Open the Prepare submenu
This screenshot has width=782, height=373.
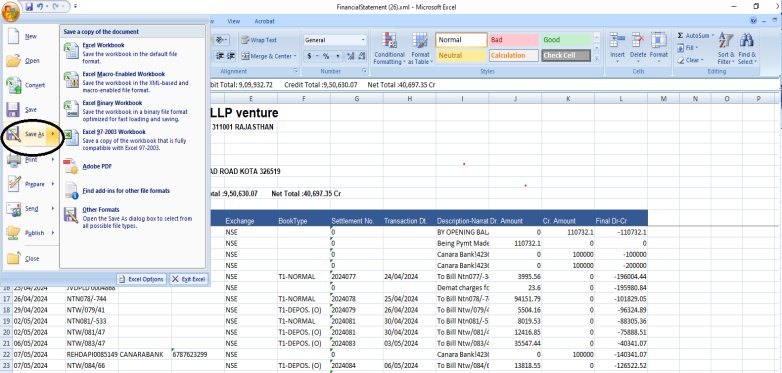pos(30,185)
